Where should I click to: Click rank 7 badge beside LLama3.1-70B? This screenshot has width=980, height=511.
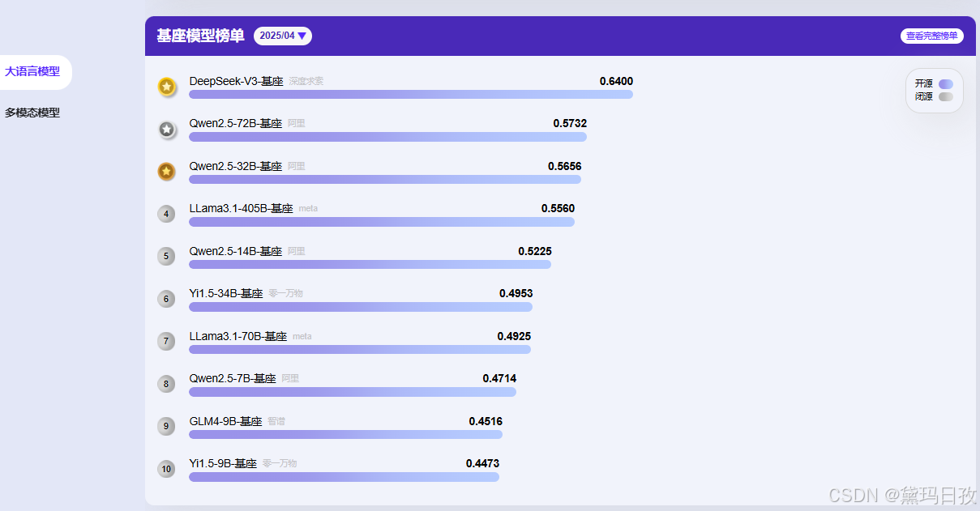coord(166,341)
